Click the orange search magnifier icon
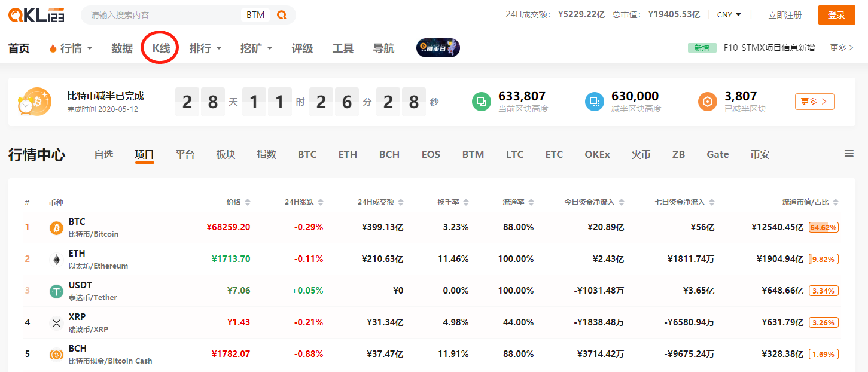868x372 pixels. tap(282, 15)
